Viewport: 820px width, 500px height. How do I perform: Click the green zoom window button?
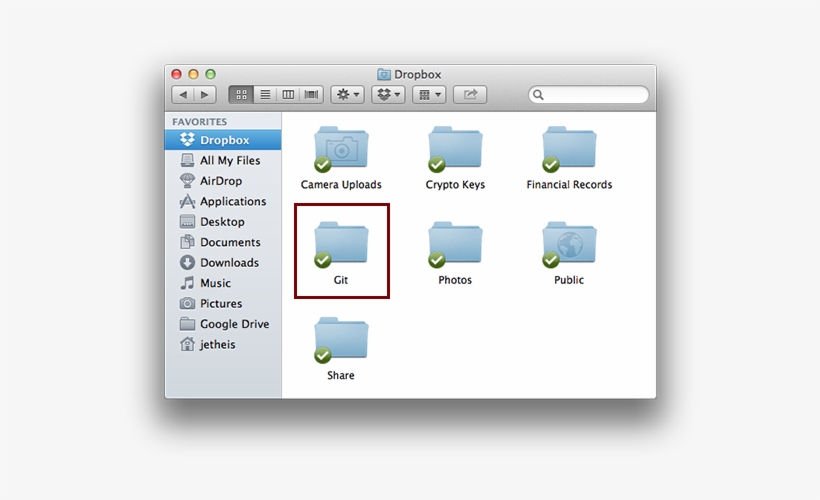pyautogui.click(x=210, y=74)
